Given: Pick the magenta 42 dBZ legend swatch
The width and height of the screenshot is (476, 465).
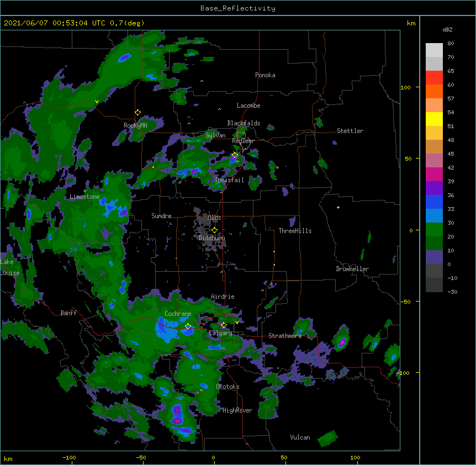Looking at the screenshot, I should coord(434,174).
